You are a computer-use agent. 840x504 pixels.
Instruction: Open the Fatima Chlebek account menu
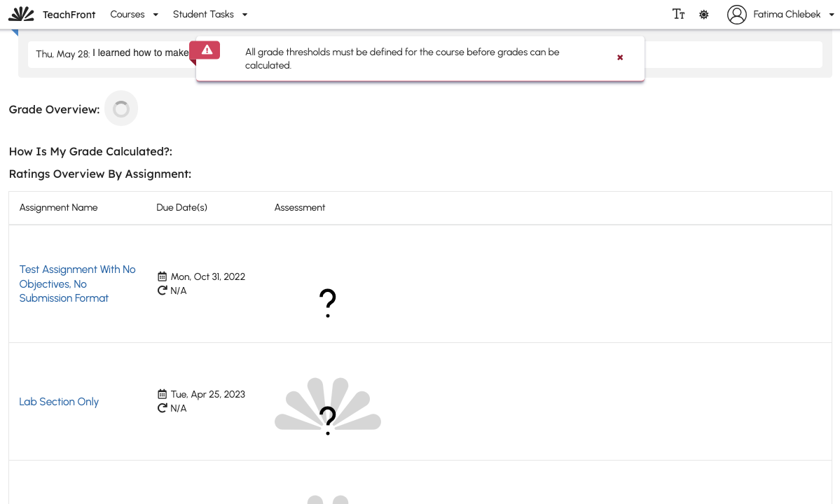(x=787, y=15)
